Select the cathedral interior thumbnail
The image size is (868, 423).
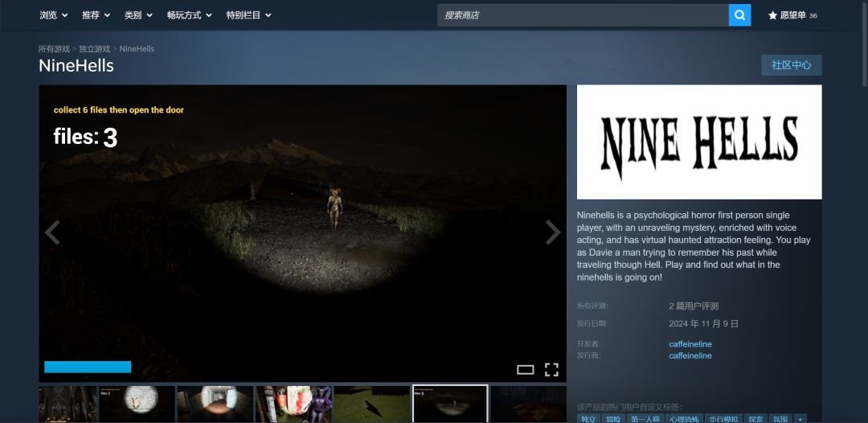click(x=68, y=405)
